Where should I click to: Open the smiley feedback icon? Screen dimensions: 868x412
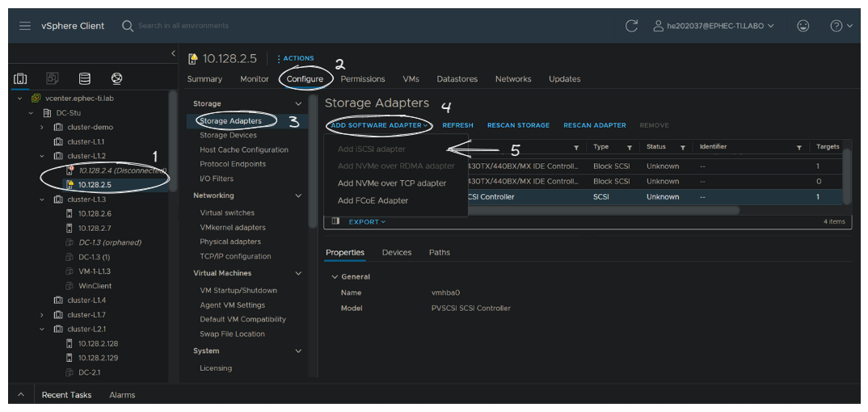pos(803,26)
